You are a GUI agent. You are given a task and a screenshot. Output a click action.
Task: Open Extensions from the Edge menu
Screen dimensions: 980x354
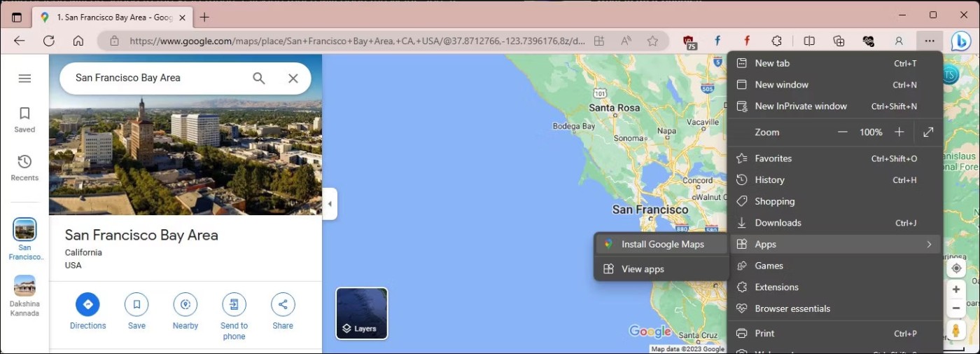776,287
